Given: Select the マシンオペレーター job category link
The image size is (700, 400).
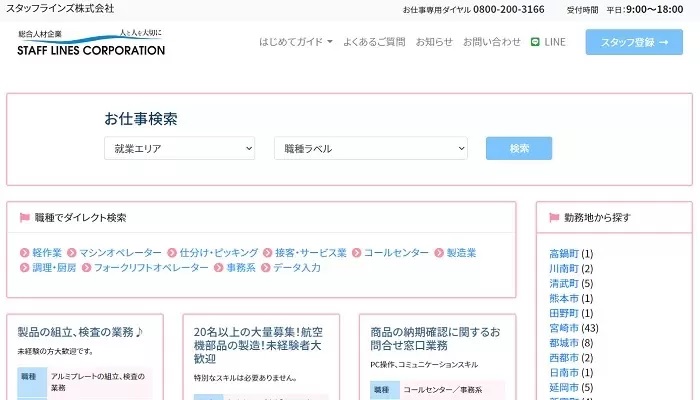Looking at the screenshot, I should click(x=120, y=253).
